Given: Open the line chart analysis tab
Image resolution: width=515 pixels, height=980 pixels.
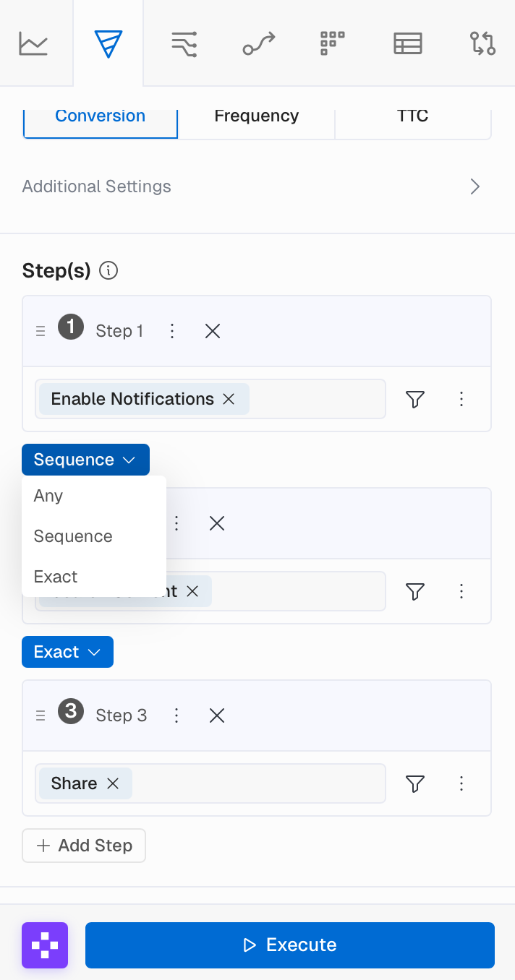Looking at the screenshot, I should (x=33, y=43).
